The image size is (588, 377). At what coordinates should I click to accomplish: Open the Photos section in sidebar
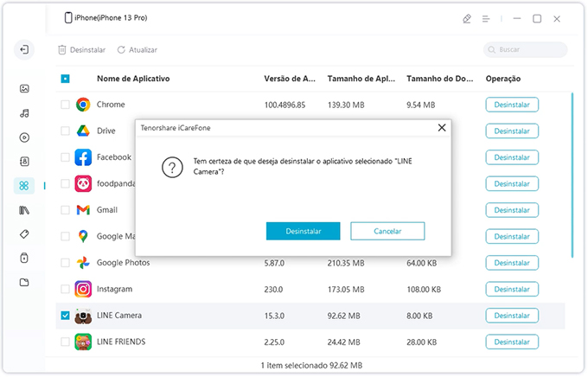tap(24, 89)
